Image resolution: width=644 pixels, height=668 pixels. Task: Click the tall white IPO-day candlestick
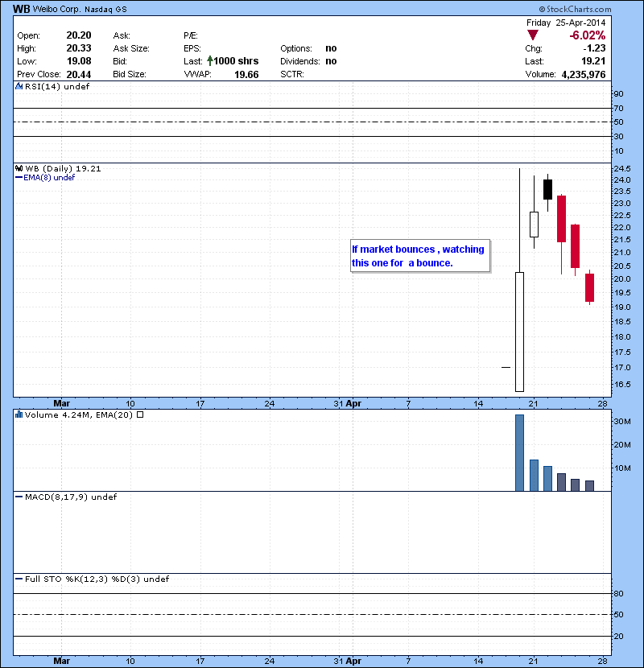click(x=519, y=332)
